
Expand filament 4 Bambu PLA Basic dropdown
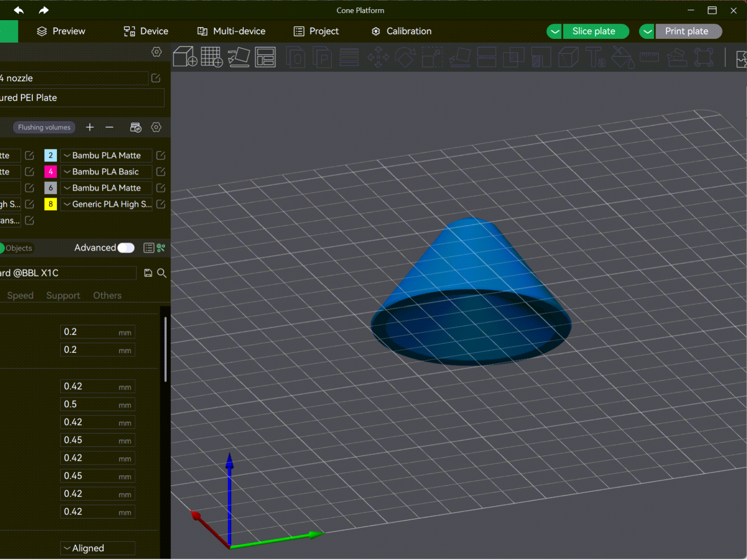tap(67, 171)
